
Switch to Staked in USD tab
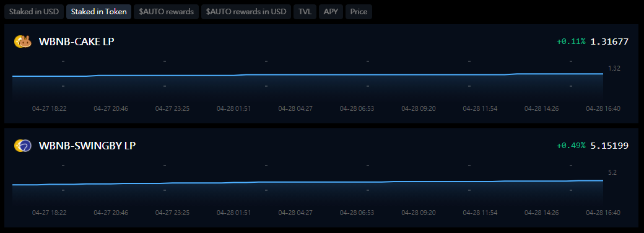[34, 12]
